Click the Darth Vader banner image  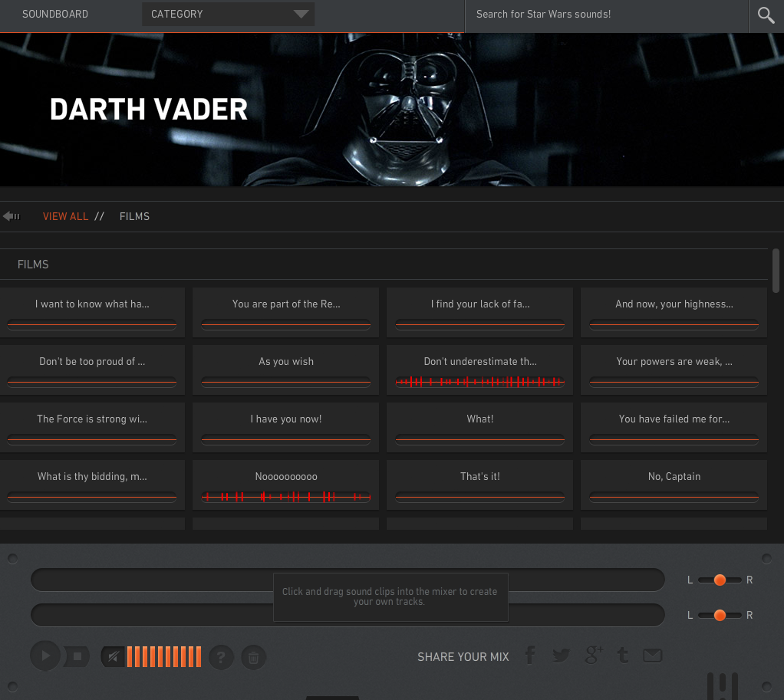coord(392,110)
